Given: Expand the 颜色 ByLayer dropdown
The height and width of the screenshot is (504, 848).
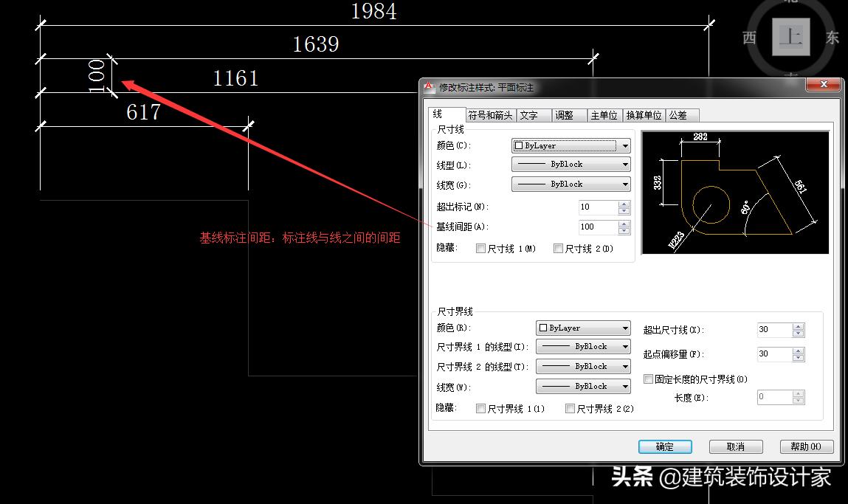Looking at the screenshot, I should tap(624, 145).
